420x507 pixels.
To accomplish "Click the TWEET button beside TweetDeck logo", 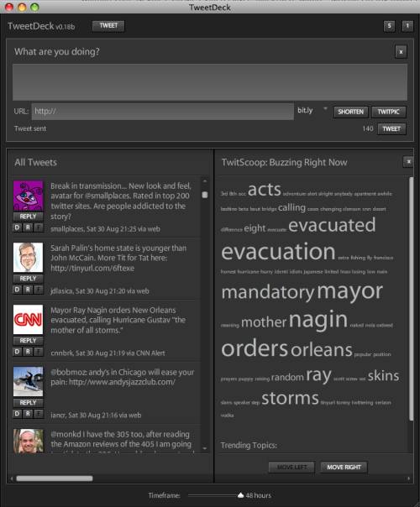I will [108, 26].
